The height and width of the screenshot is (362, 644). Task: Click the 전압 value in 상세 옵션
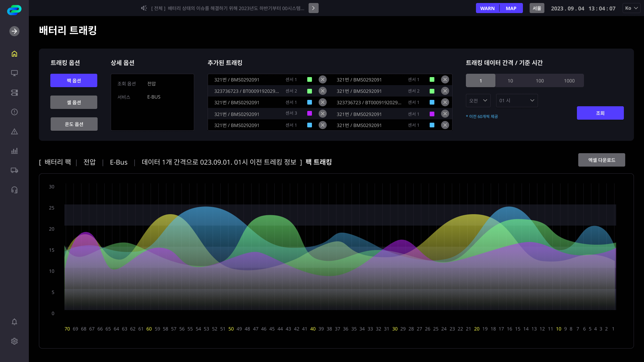click(152, 83)
